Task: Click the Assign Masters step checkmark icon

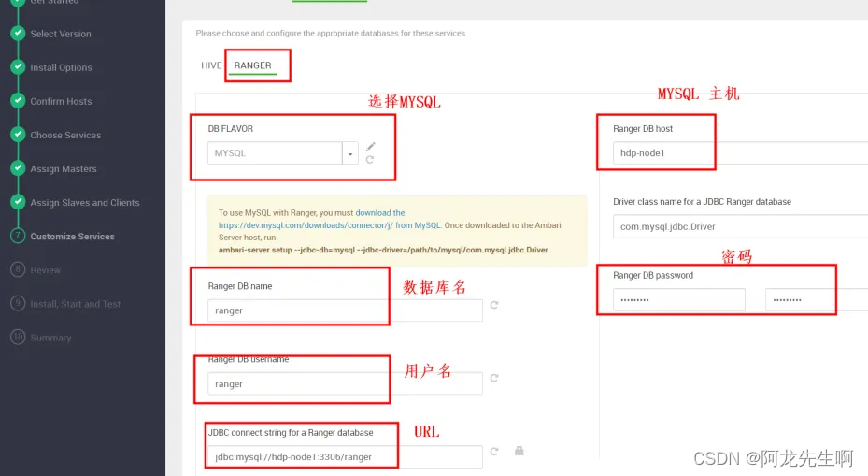Action: [x=19, y=168]
